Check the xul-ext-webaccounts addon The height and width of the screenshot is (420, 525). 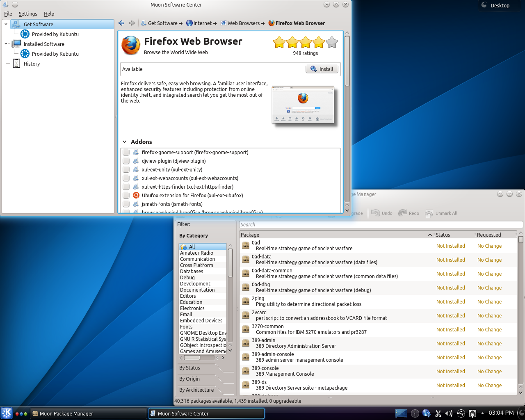coord(126,178)
